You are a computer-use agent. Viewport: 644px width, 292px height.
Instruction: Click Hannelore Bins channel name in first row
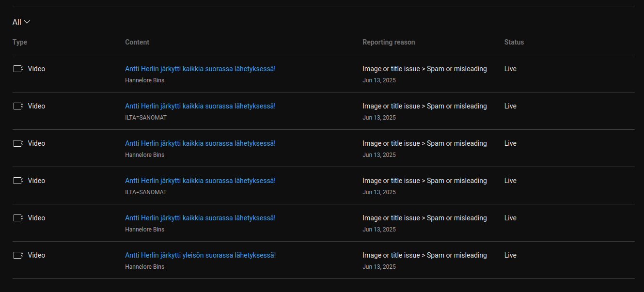coord(144,80)
